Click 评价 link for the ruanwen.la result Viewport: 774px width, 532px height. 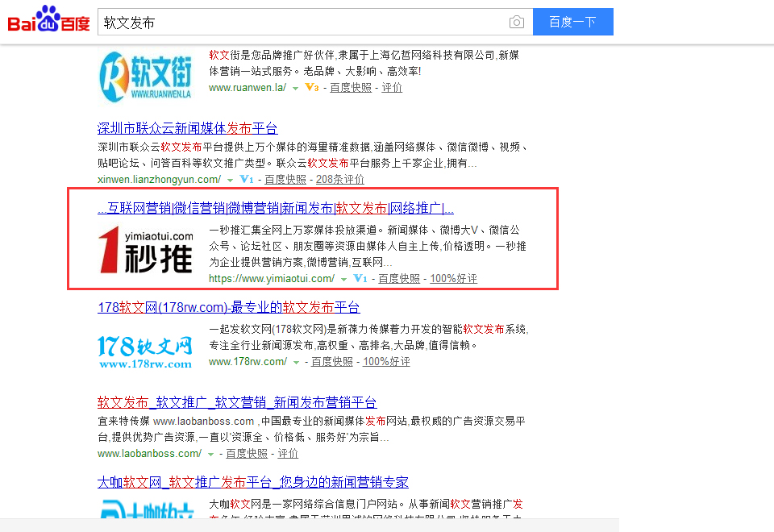(x=392, y=87)
